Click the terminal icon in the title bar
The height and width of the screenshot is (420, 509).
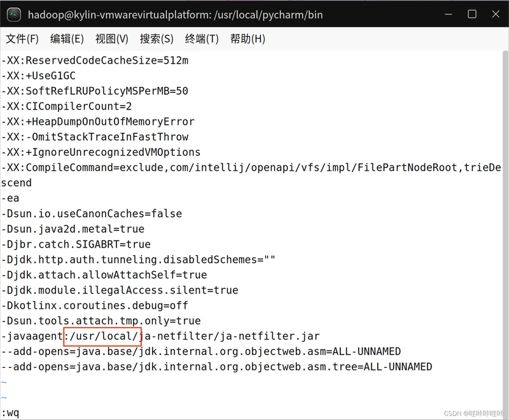pos(14,14)
